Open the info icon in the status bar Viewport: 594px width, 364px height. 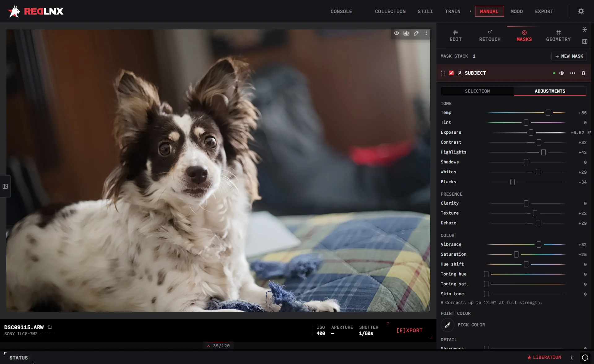[x=585, y=357]
